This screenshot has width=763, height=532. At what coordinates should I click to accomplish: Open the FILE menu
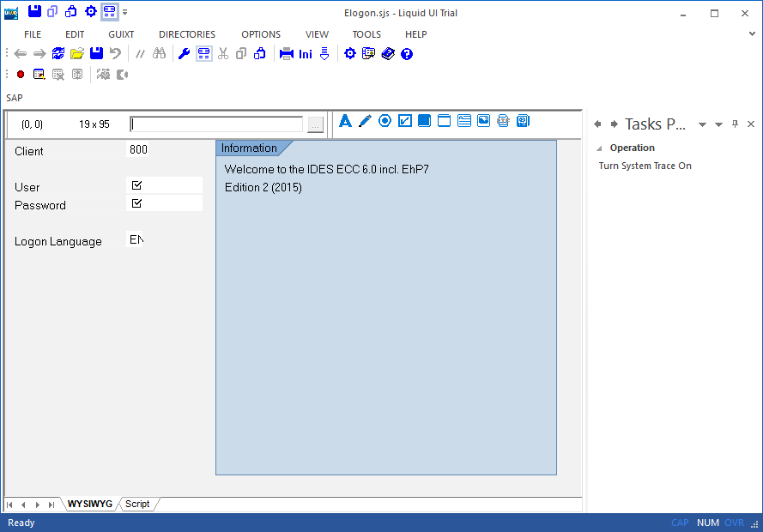[x=33, y=34]
